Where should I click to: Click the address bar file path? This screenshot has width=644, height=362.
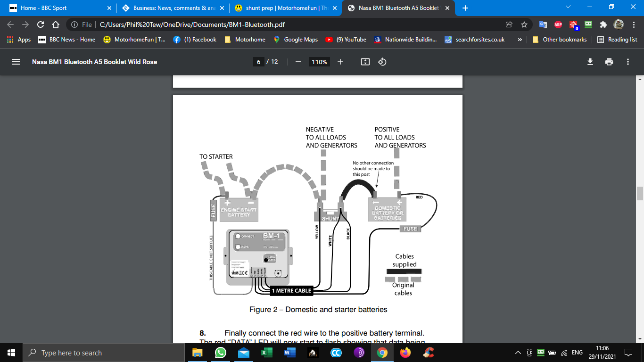(192, 25)
